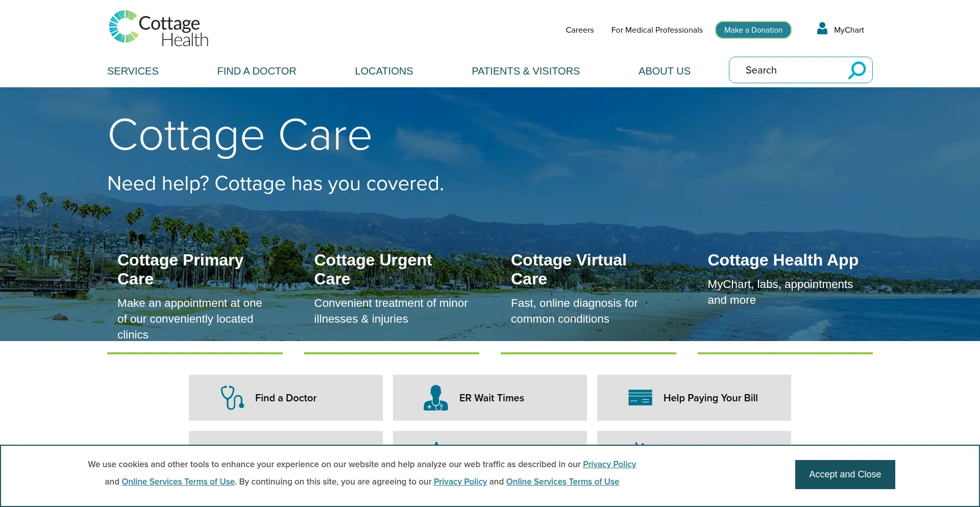Image resolution: width=980 pixels, height=507 pixels.
Task: Click Accept and Close cookie button
Action: pos(845,474)
